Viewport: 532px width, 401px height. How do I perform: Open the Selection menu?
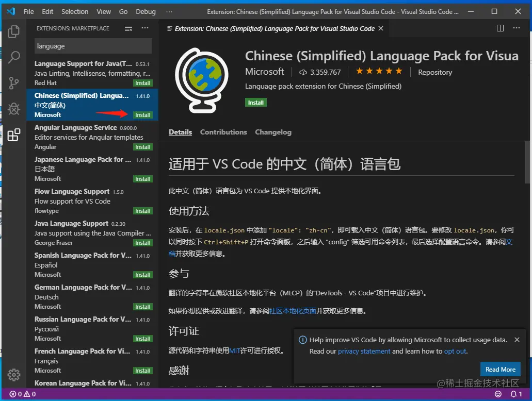[75, 11]
